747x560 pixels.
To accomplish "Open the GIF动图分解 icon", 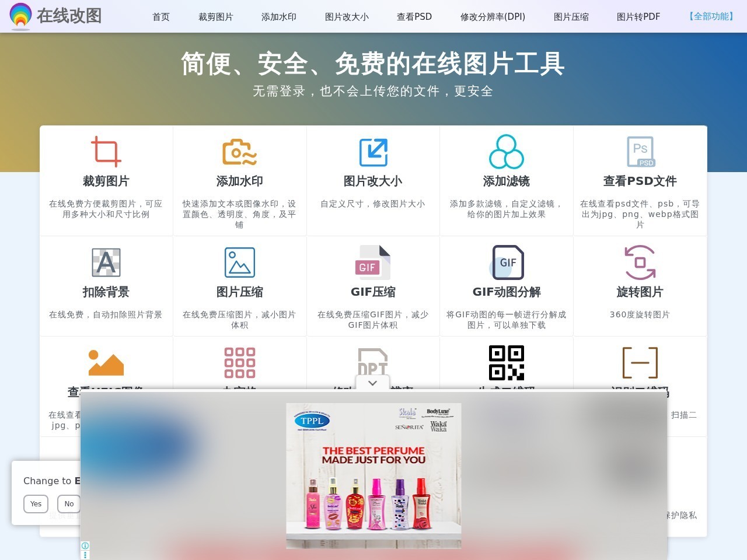I will click(507, 262).
